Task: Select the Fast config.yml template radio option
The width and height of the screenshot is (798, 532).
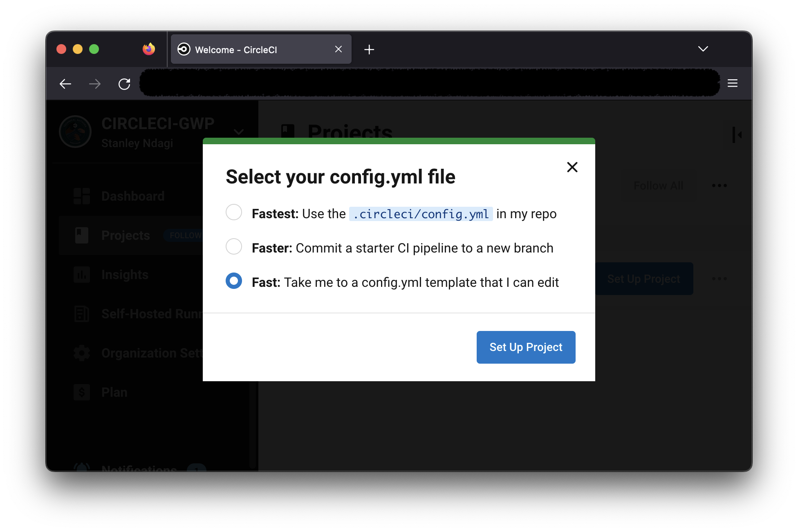Action: [x=234, y=281]
